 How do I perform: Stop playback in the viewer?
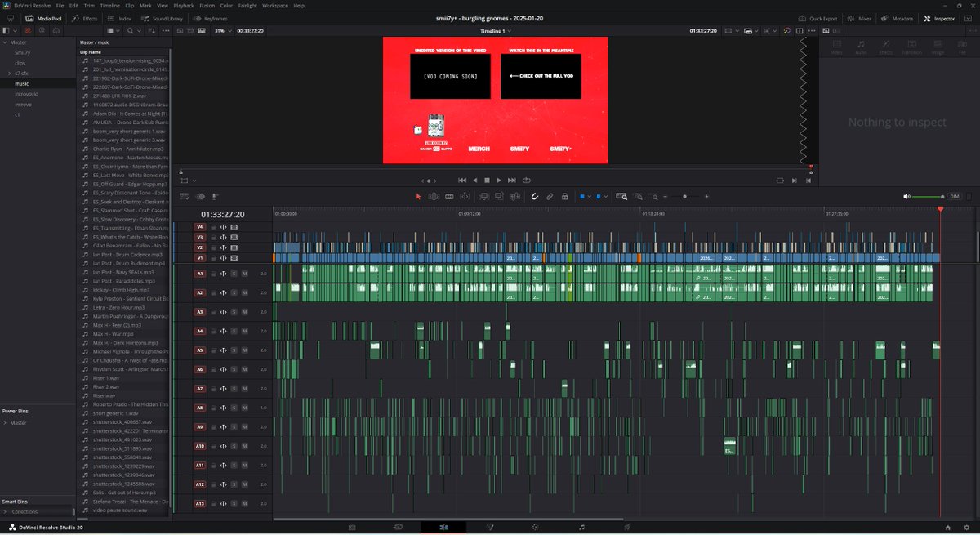coord(487,180)
